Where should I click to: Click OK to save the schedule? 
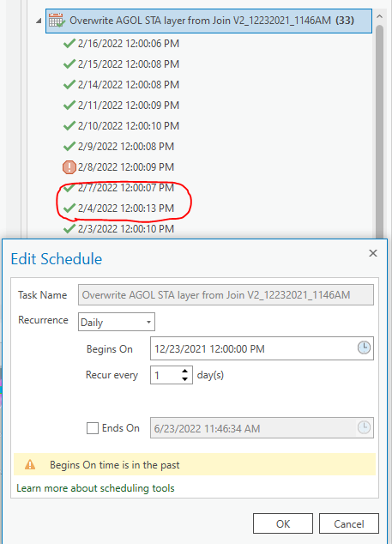pos(283,523)
